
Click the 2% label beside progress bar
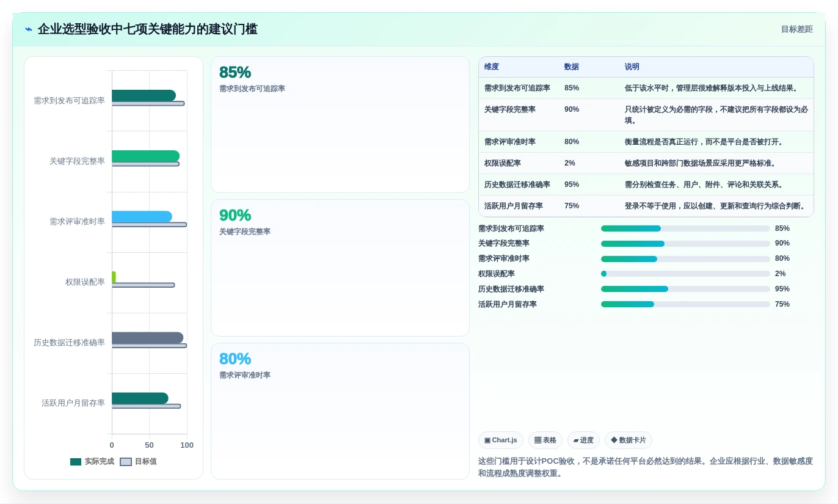pyautogui.click(x=781, y=274)
